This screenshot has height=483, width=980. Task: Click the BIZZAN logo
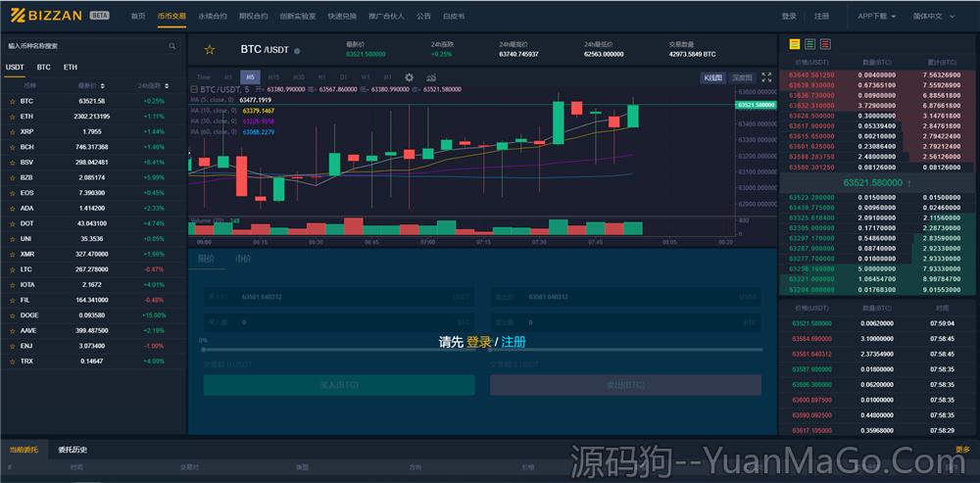tap(47, 16)
